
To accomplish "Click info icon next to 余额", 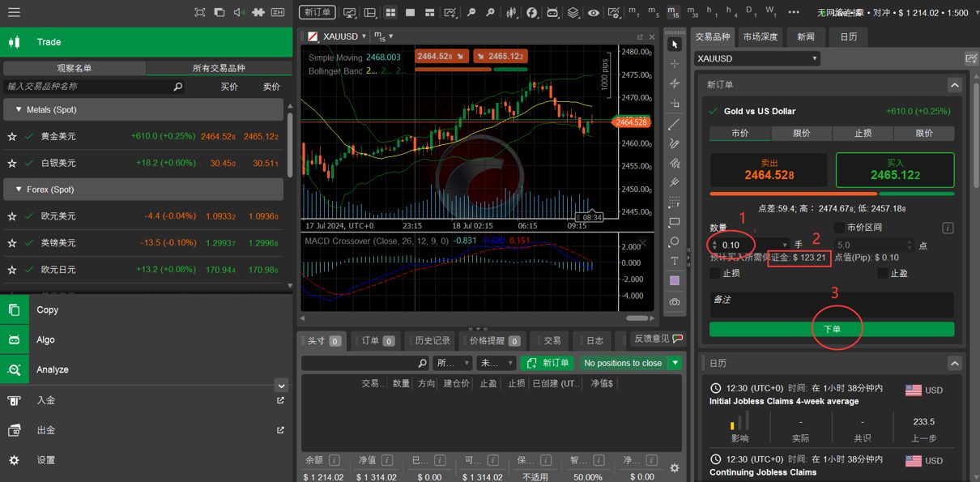I will point(334,460).
